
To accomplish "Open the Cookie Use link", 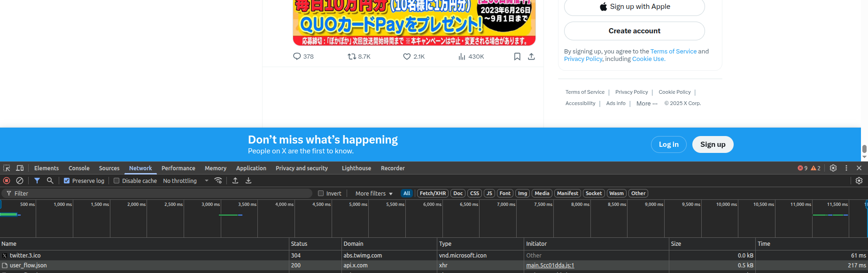I will click(x=648, y=59).
